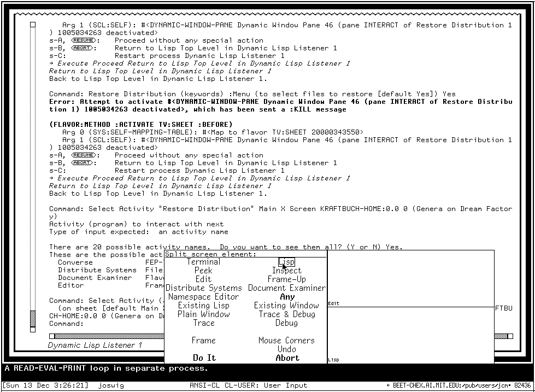Click the right end box of horizontal scrollbar

[x=510, y=336]
